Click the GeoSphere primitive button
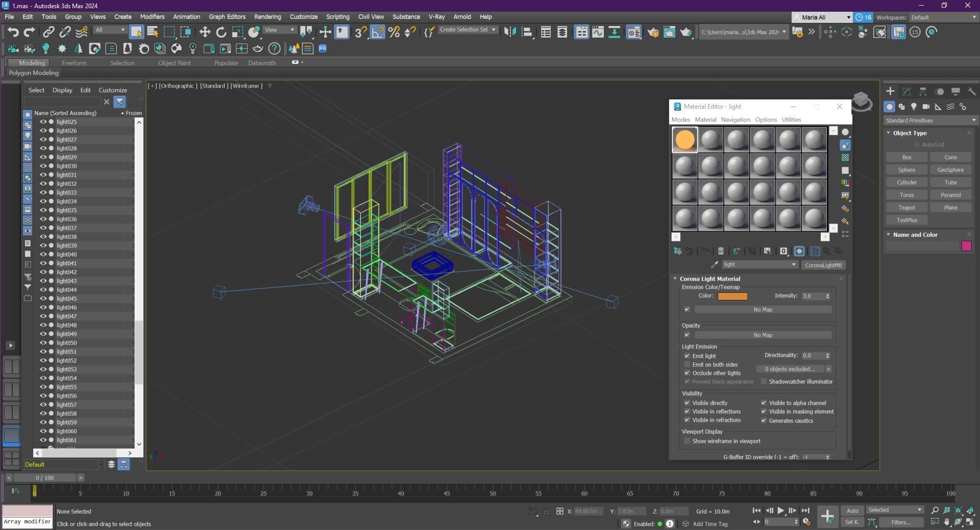The width and height of the screenshot is (980, 530). point(950,170)
